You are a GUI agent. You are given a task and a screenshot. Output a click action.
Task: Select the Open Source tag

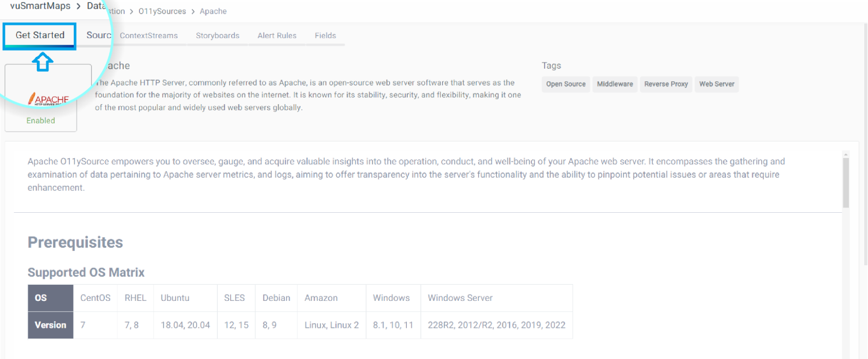(565, 84)
